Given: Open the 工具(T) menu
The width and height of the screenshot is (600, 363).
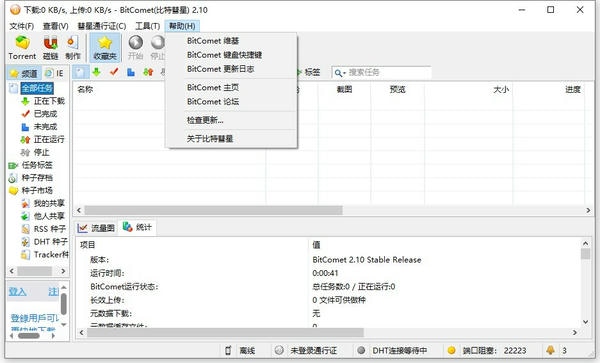Looking at the screenshot, I should (147, 26).
